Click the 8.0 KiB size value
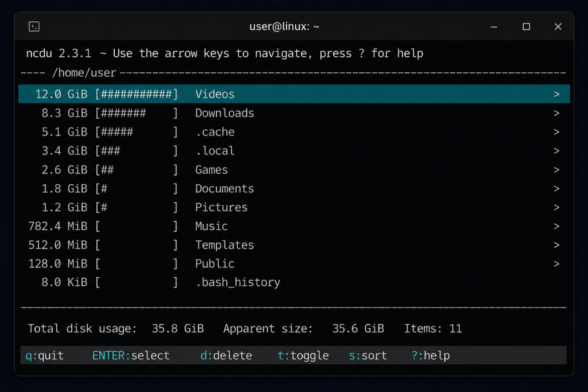This screenshot has height=392, width=588. [64, 282]
